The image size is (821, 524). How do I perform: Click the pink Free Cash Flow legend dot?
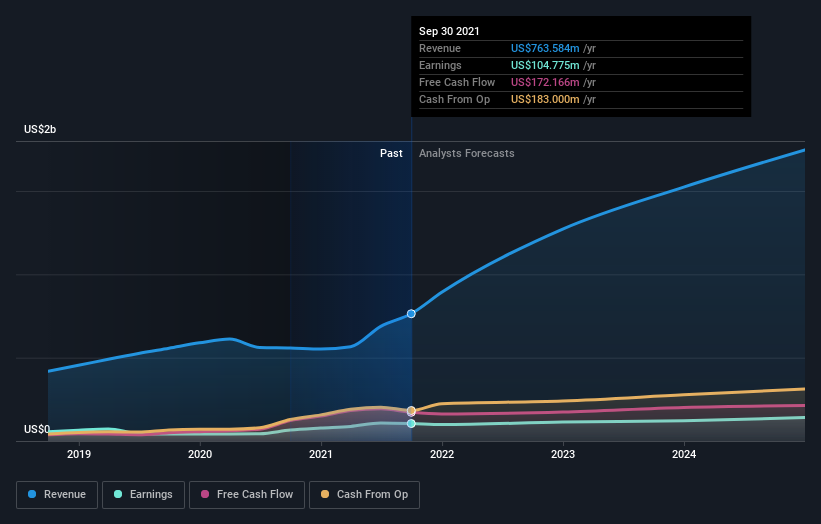pos(205,494)
